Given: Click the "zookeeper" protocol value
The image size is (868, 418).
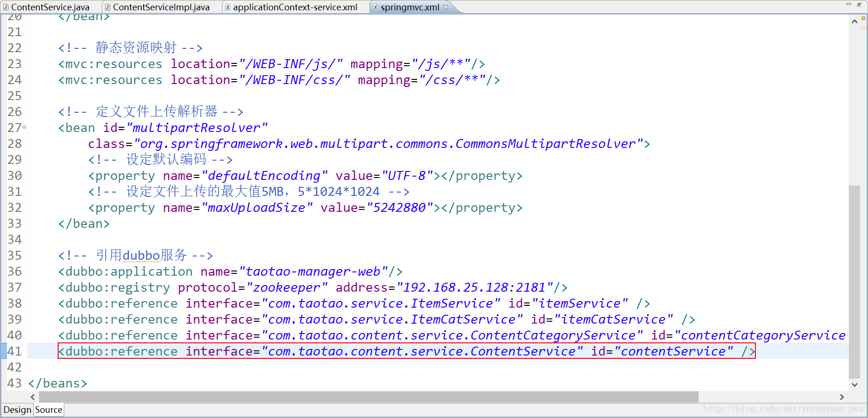Looking at the screenshot, I should point(287,287).
